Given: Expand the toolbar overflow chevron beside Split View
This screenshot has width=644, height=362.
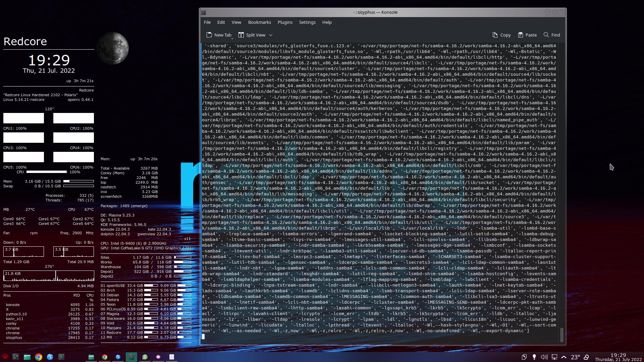Looking at the screenshot, I should [x=271, y=35].
